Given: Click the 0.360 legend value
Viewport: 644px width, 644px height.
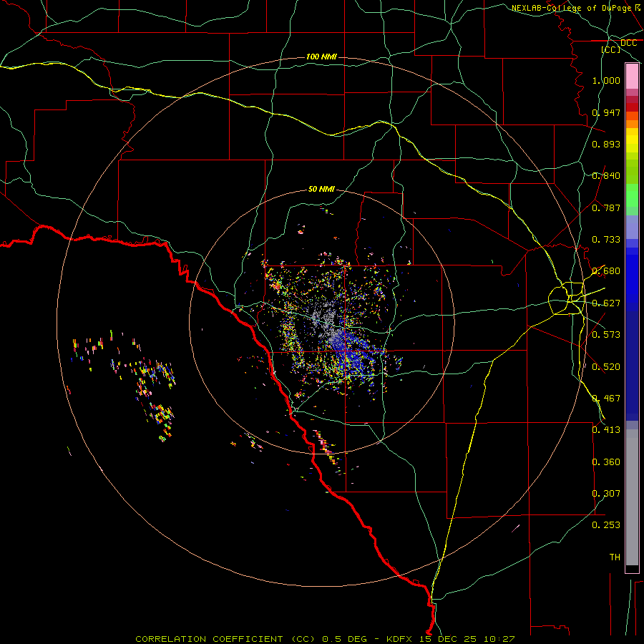Looking at the screenshot, I should click(x=606, y=462).
